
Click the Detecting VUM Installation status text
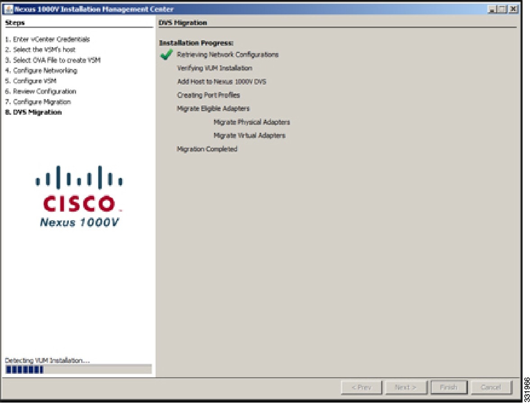[x=47, y=360]
